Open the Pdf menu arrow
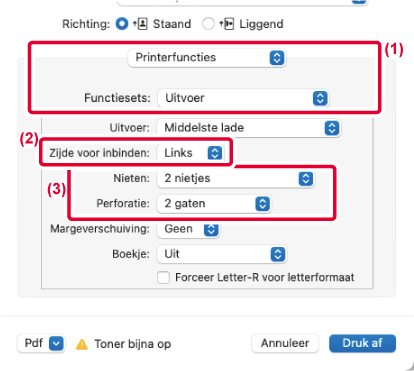Viewport: 414px width, 371px height. (x=56, y=343)
